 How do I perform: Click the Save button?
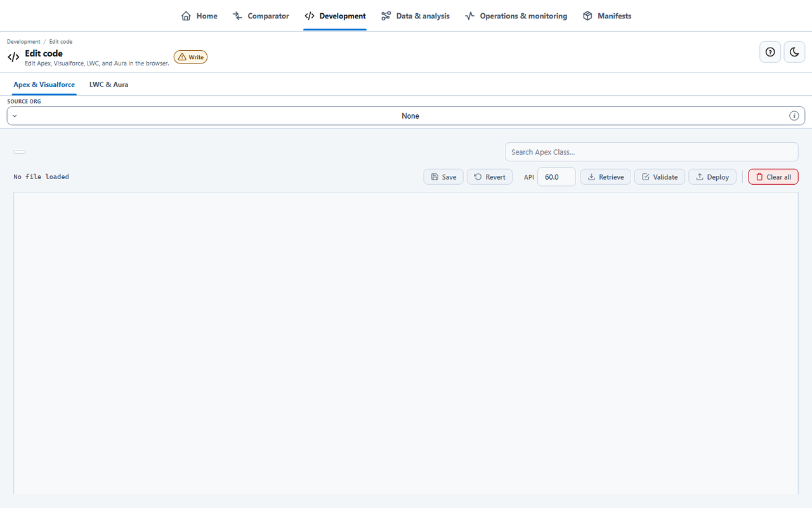click(x=443, y=177)
